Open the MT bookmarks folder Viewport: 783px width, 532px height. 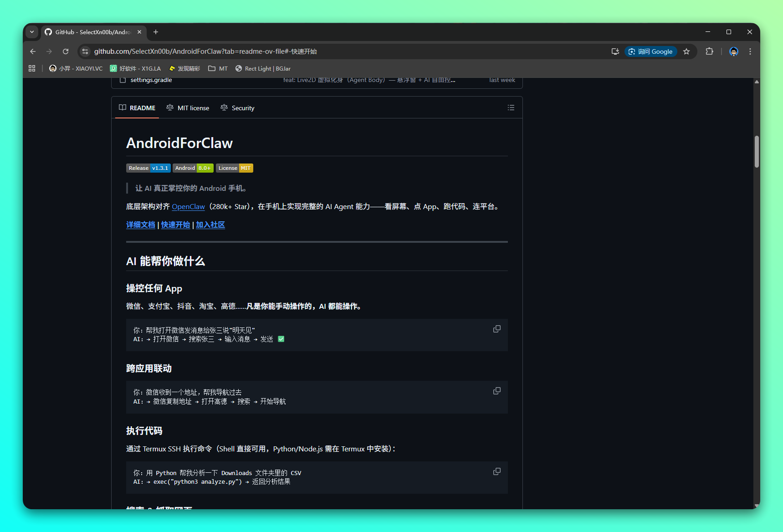[x=218, y=68]
